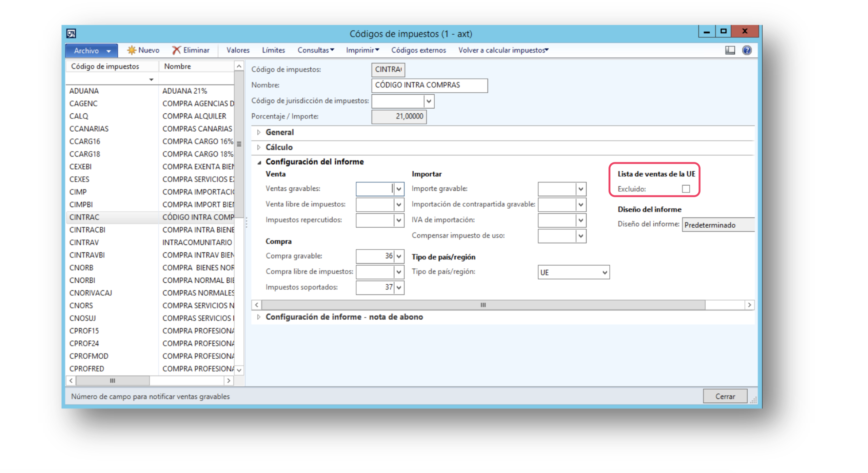Viewport: 868px width, 473px height.
Task: Click the Valores button
Action: click(x=238, y=50)
